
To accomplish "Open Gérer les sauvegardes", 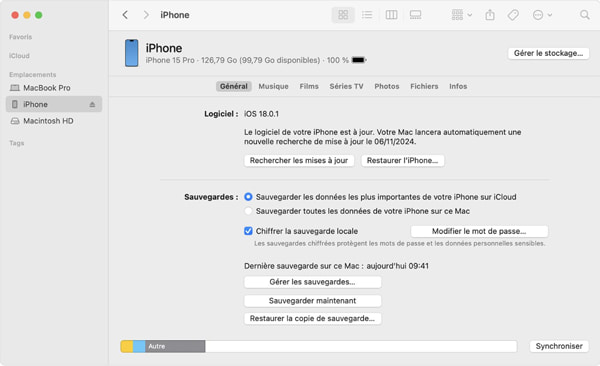I will (312, 282).
